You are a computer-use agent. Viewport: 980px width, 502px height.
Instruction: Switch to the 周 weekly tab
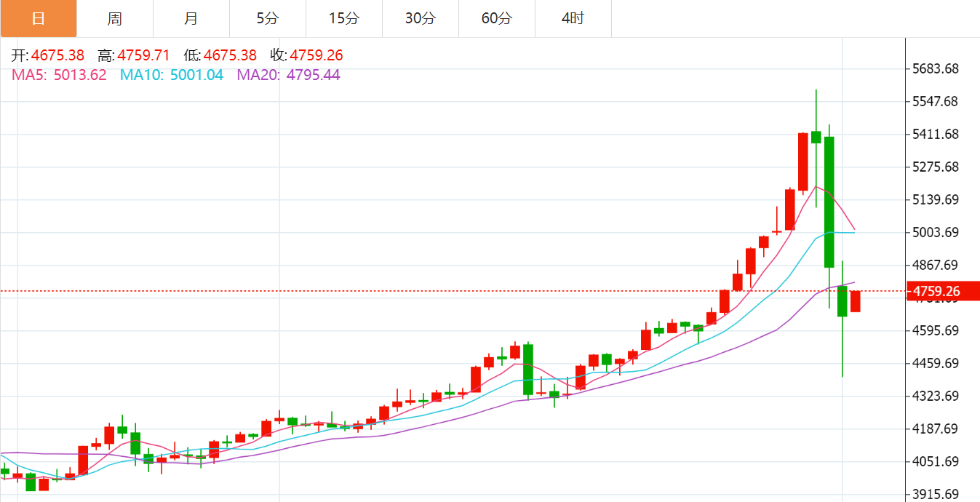[115, 19]
